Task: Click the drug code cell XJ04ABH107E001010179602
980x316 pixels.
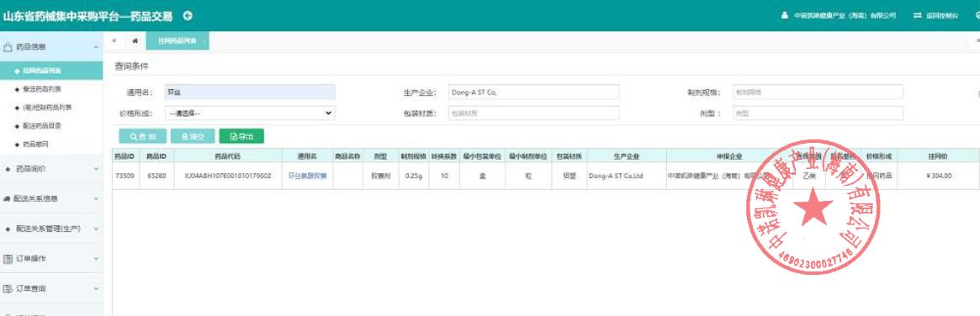Action: point(227,176)
